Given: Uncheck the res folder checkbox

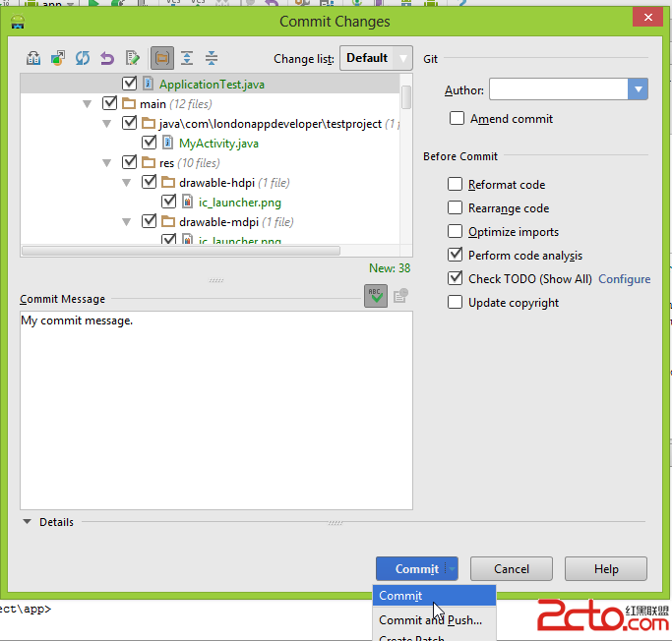Looking at the screenshot, I should (129, 162).
